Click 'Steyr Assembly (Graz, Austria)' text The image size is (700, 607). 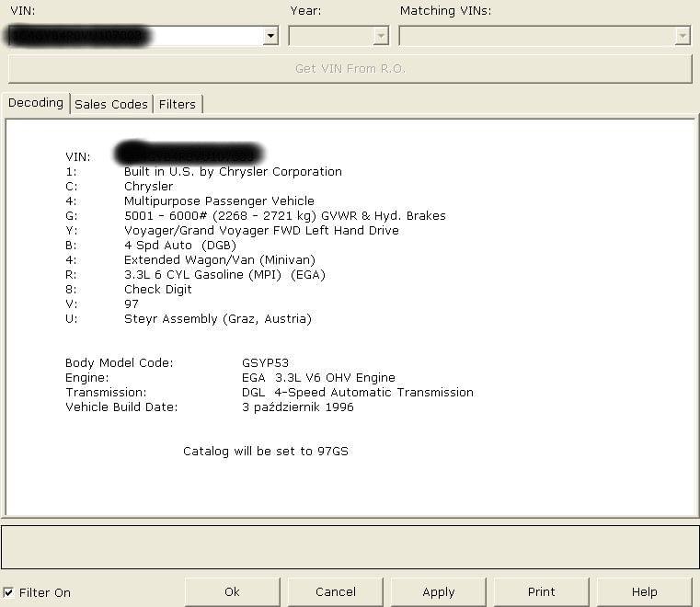coord(218,319)
